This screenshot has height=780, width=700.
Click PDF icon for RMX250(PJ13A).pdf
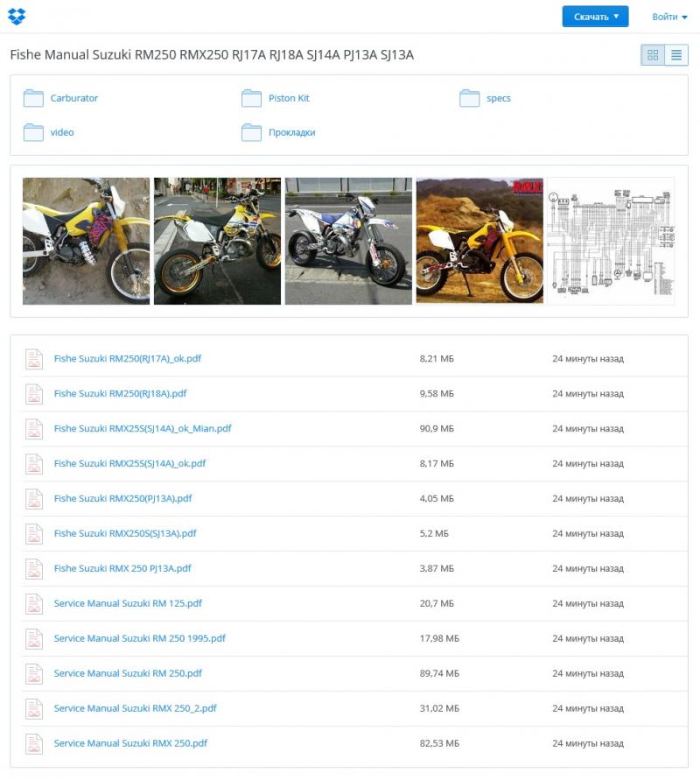point(34,499)
